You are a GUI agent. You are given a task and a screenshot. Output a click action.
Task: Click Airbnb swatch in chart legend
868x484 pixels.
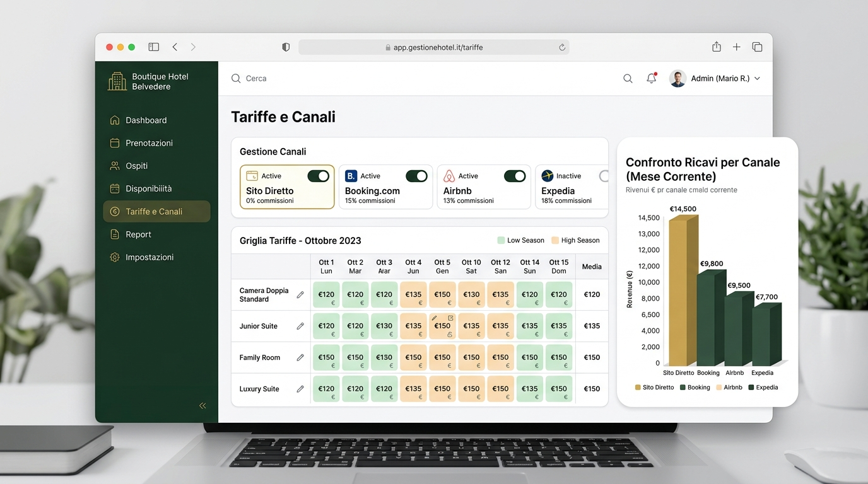718,388
